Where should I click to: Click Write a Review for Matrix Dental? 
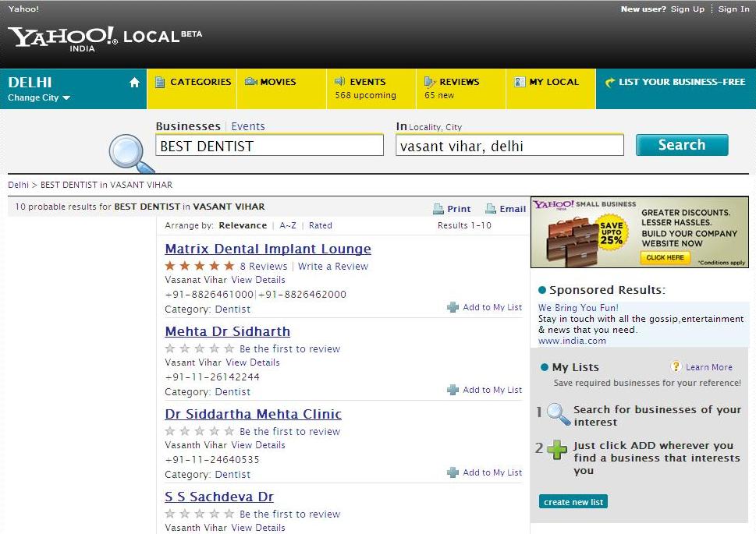tap(333, 266)
